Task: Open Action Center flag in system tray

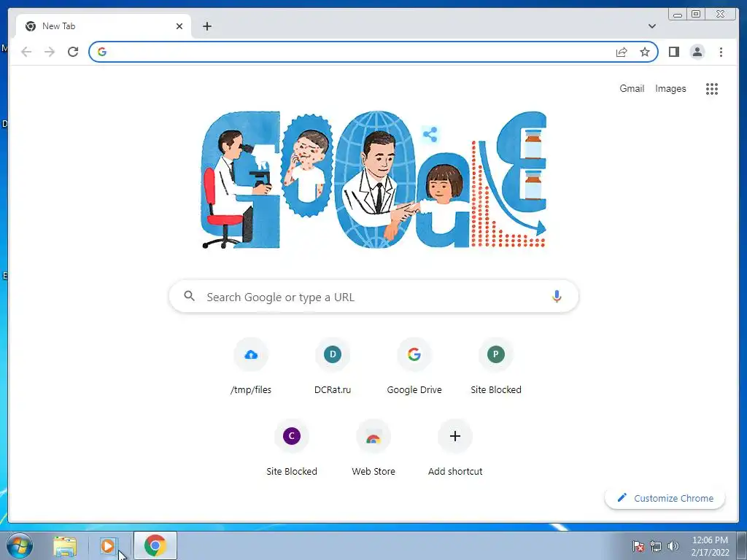Action: point(638,546)
